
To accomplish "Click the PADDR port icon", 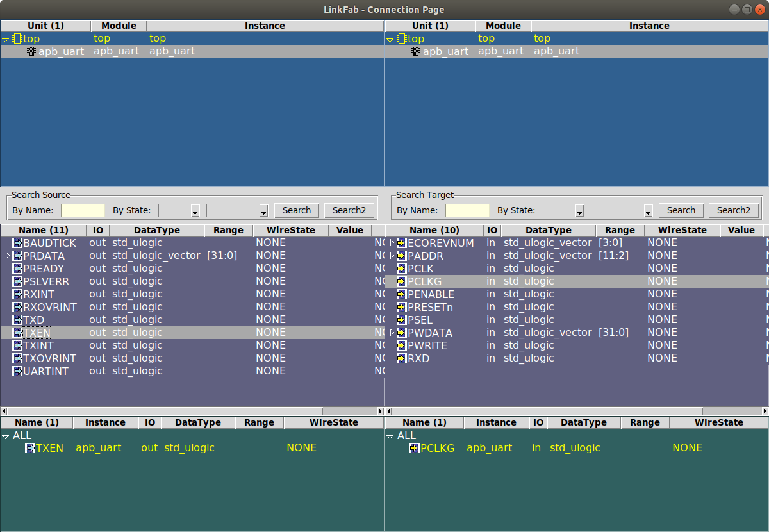I will pos(402,256).
